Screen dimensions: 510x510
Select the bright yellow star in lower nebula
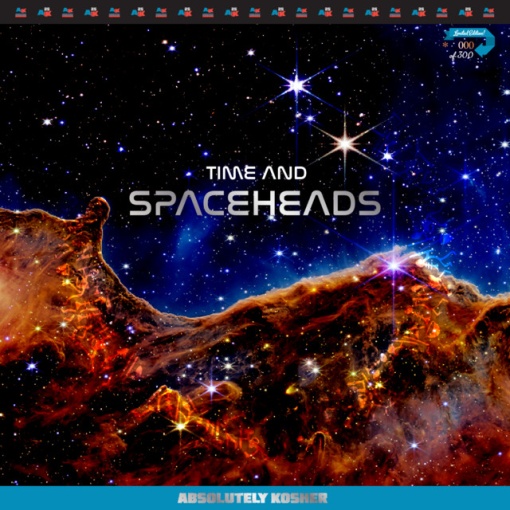tap(180, 426)
